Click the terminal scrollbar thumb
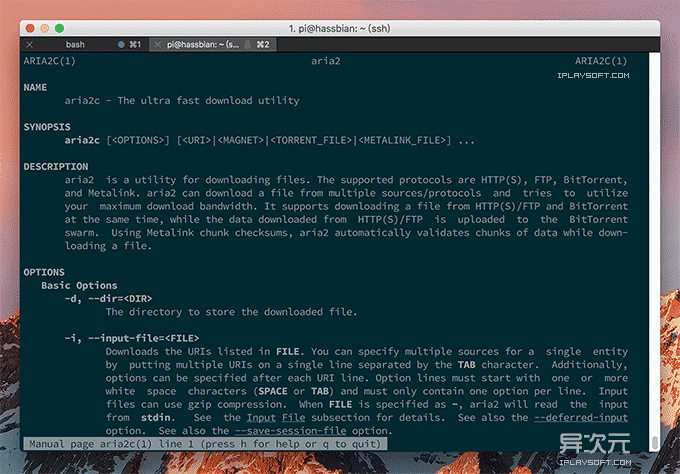 (654, 442)
